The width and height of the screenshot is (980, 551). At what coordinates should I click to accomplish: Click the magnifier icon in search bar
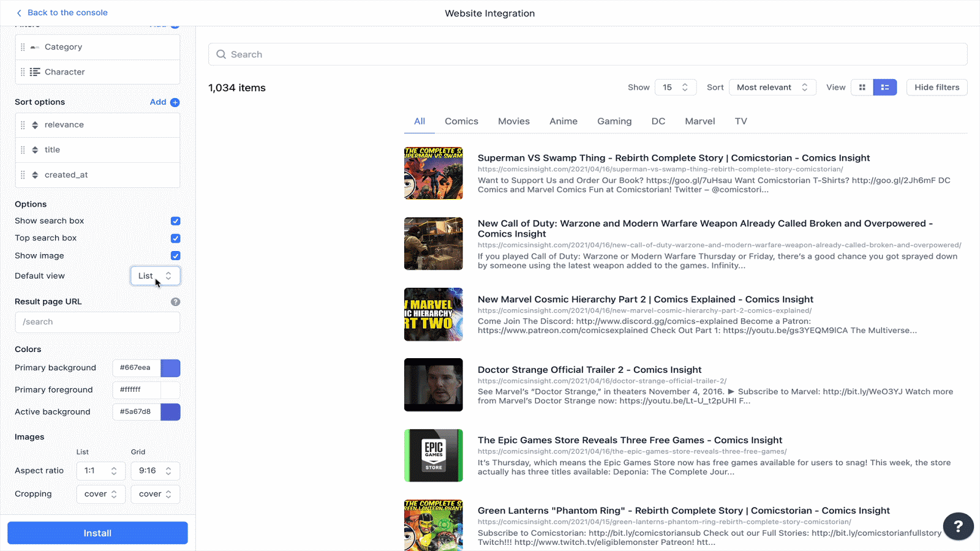[221, 54]
